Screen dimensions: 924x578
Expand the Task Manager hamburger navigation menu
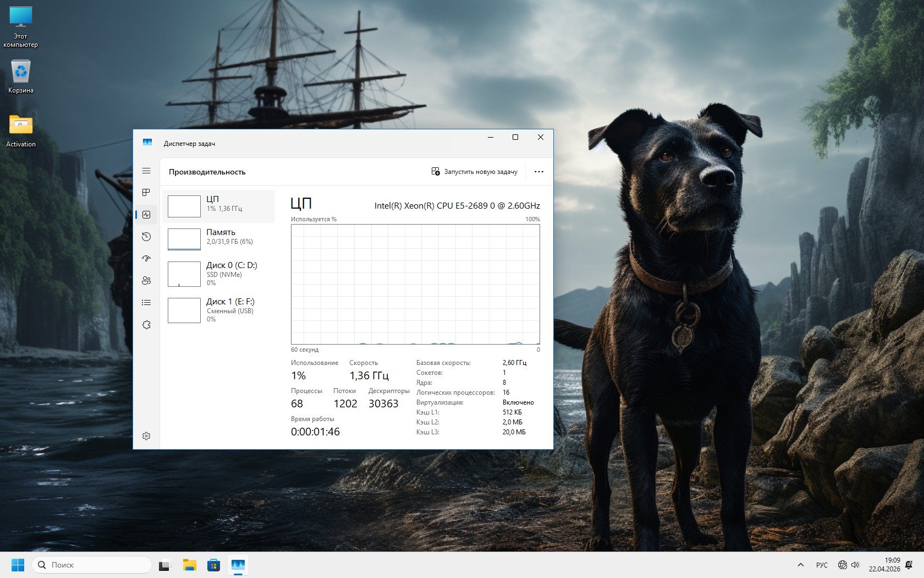click(146, 171)
